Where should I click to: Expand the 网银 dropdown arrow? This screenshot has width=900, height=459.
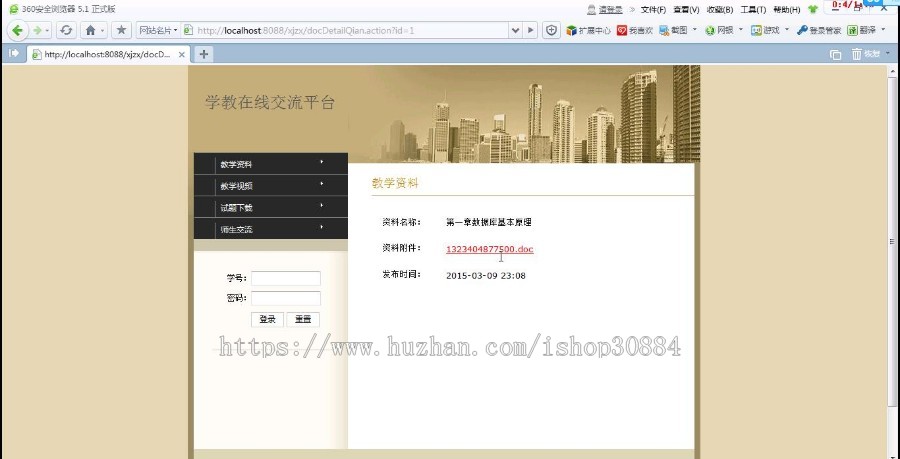[740, 29]
